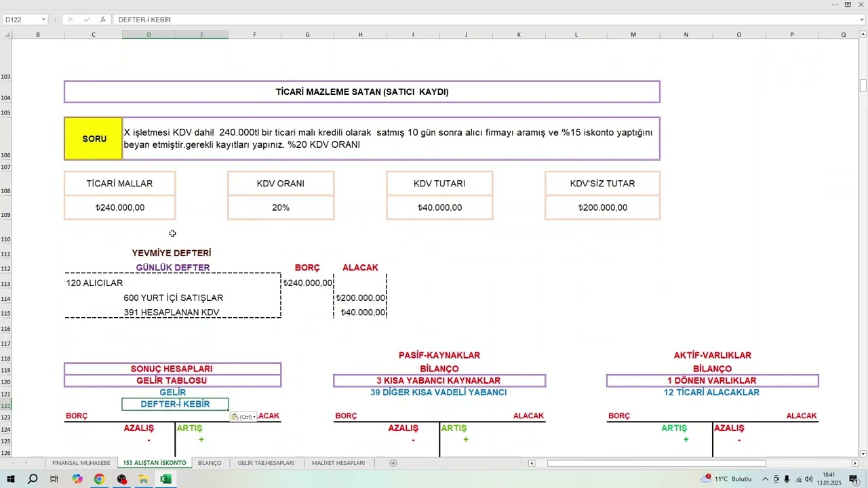Open the GELİR TAB.HESAPLARI sheet tab
Screen dimensions: 868x488
pos(266,463)
